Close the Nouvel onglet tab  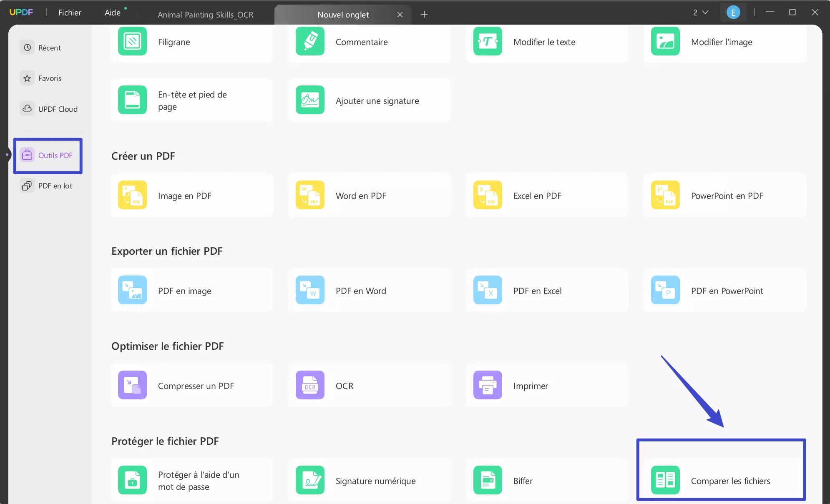pos(400,15)
